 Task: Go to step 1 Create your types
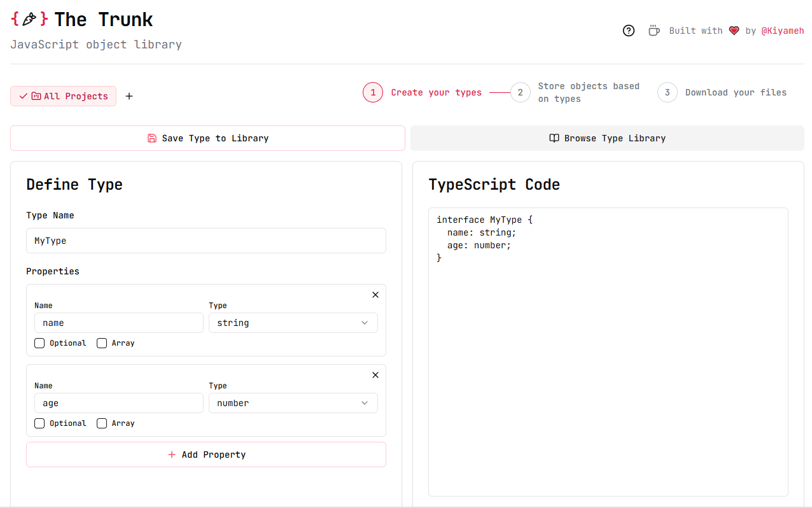pos(423,92)
